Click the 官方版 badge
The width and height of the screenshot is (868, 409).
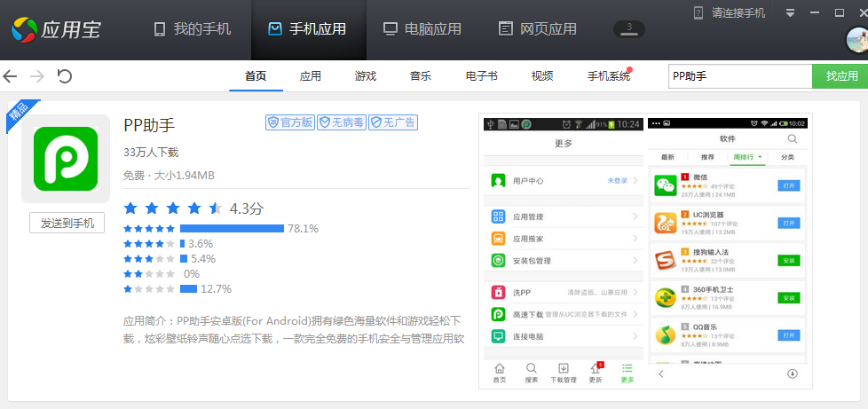(290, 122)
